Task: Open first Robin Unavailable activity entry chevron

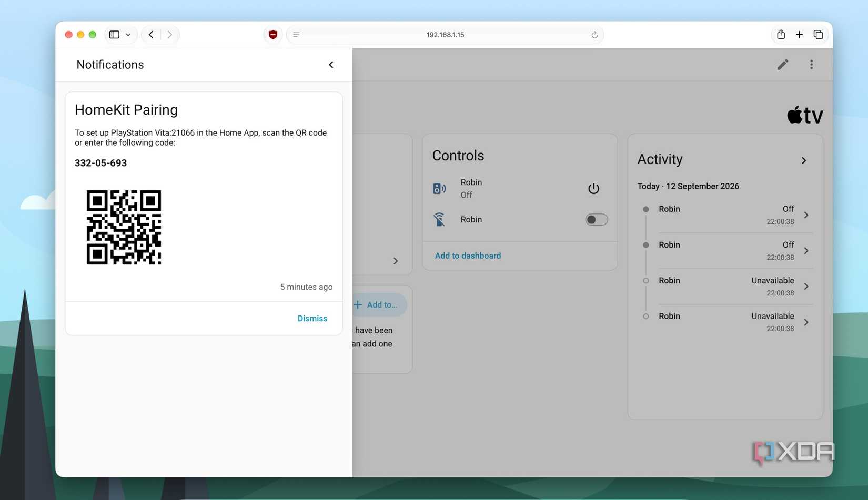Action: tap(806, 287)
